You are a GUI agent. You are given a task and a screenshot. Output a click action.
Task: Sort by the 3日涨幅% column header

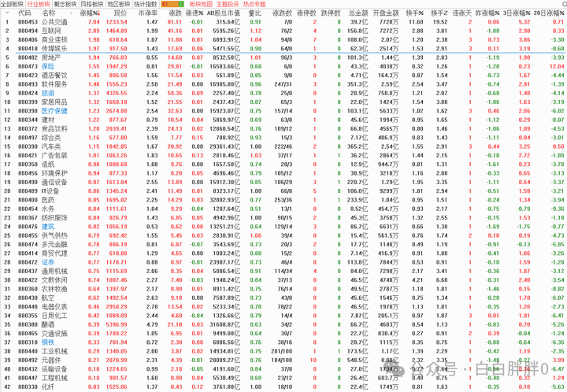(517, 13)
